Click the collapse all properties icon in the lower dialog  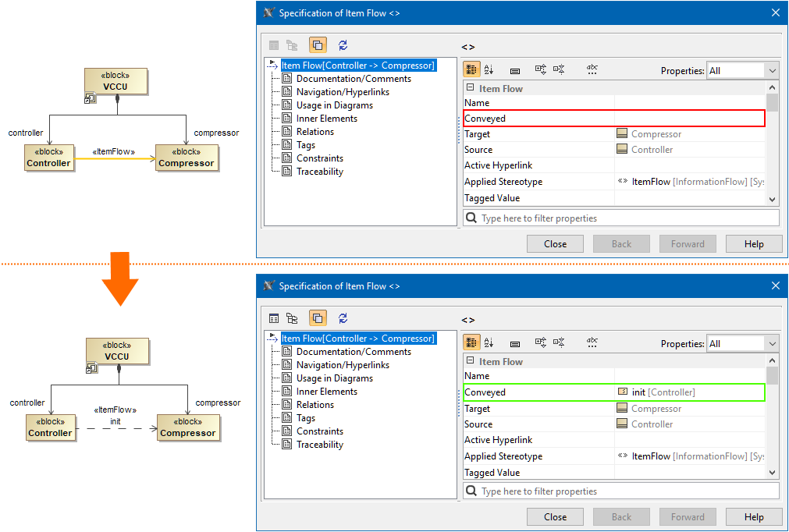point(559,343)
